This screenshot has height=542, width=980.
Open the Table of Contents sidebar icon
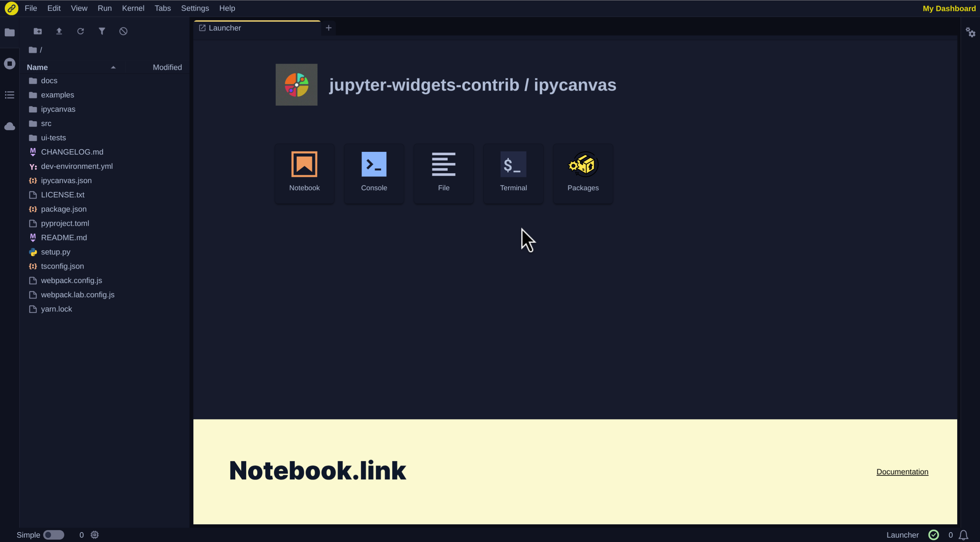[x=10, y=95]
